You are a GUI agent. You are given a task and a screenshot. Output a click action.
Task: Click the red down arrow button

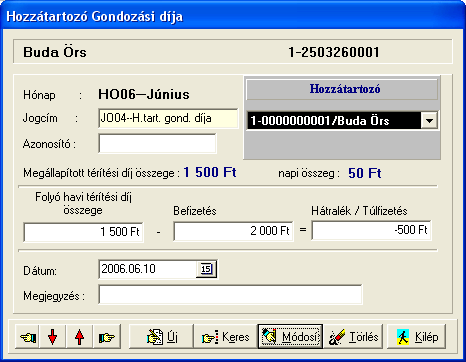point(53,337)
